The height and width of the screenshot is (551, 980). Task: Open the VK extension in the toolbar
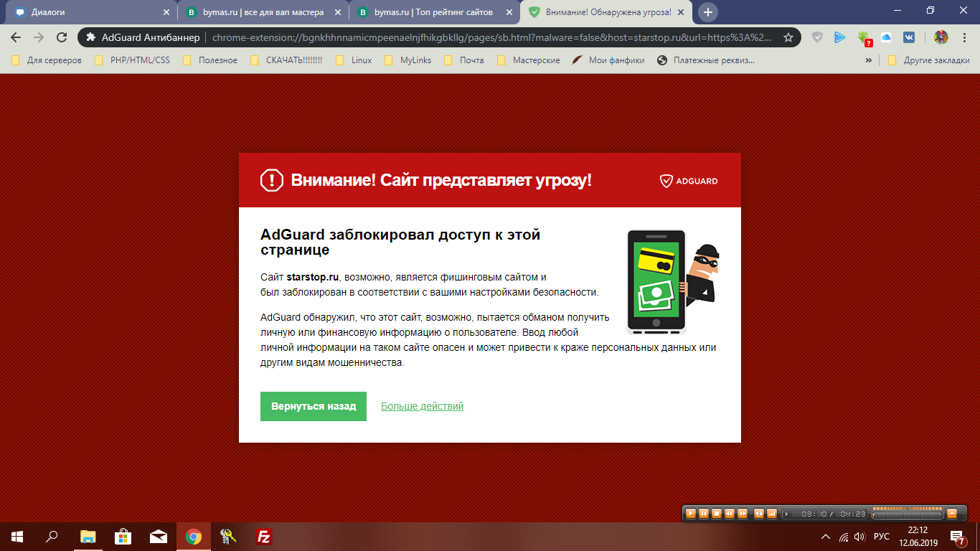(x=908, y=37)
